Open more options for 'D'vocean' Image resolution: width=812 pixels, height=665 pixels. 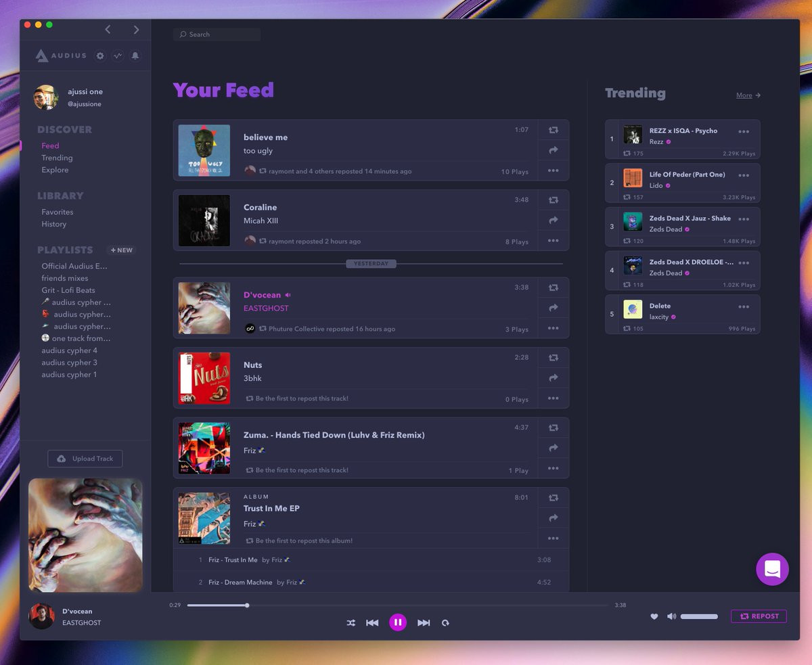(554, 328)
